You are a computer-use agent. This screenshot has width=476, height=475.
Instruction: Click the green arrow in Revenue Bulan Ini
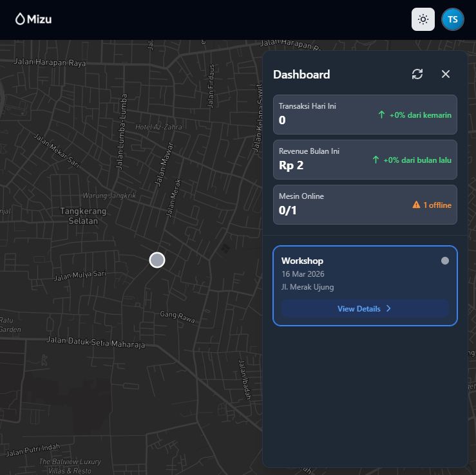click(x=376, y=160)
